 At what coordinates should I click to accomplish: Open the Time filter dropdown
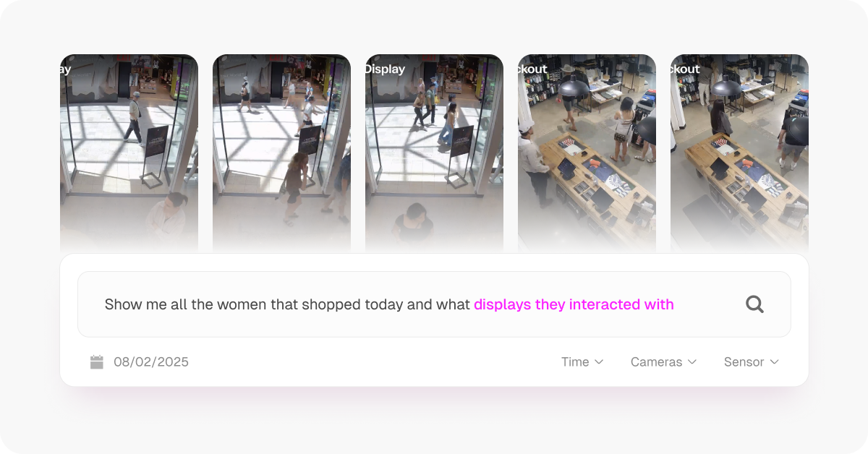coord(582,362)
